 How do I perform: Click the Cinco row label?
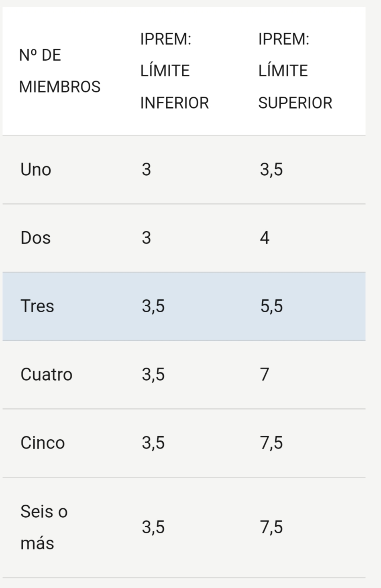click(x=43, y=443)
